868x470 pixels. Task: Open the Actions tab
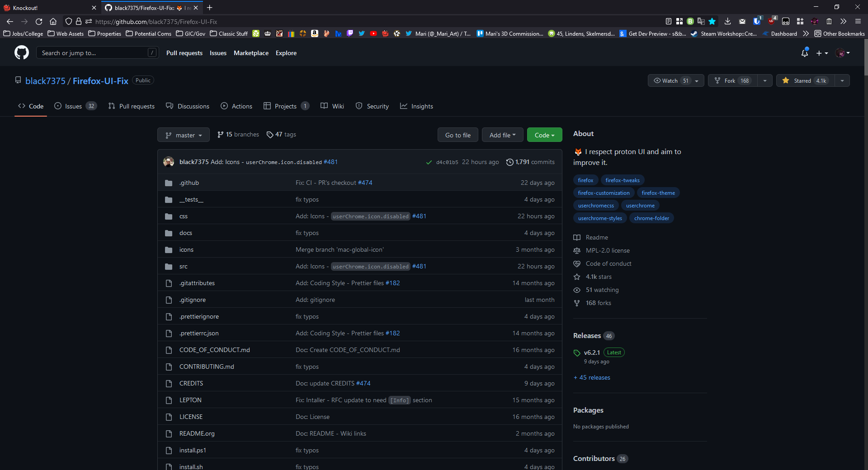coord(236,106)
